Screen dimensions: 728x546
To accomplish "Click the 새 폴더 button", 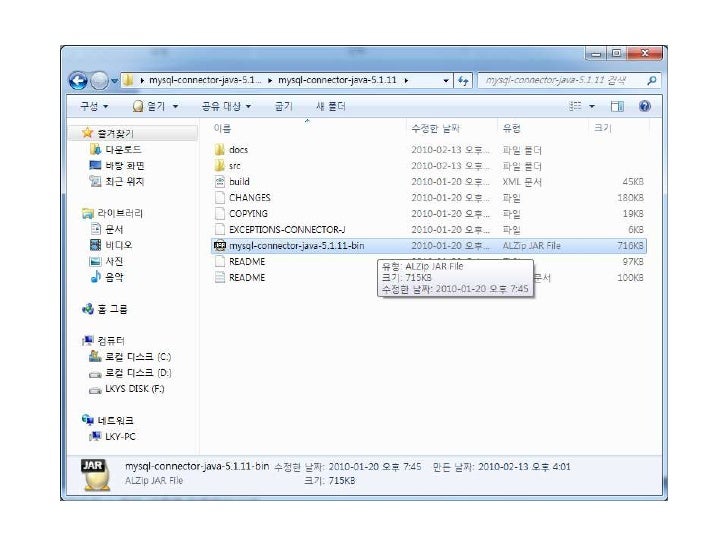I will click(331, 106).
